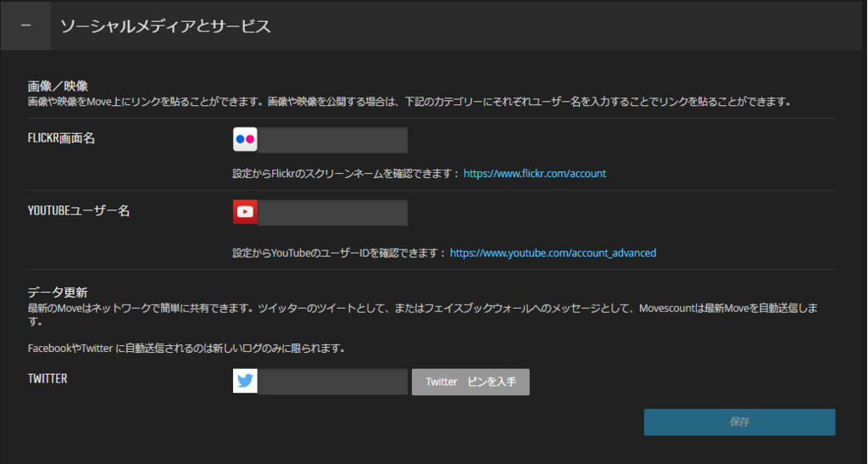Screen dimensions: 868x464
Task: Click the 保存 save button
Action: pos(739,422)
